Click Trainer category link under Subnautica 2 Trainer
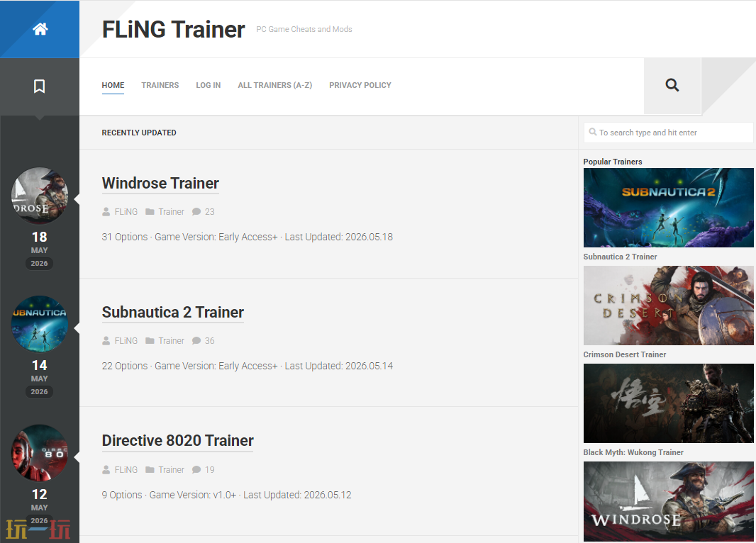756x543 pixels. (171, 341)
